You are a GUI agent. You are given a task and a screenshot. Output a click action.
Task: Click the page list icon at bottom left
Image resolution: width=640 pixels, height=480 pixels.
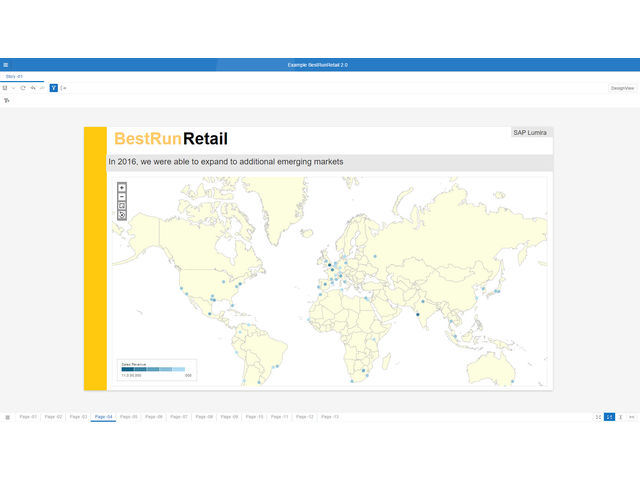[x=7, y=416]
